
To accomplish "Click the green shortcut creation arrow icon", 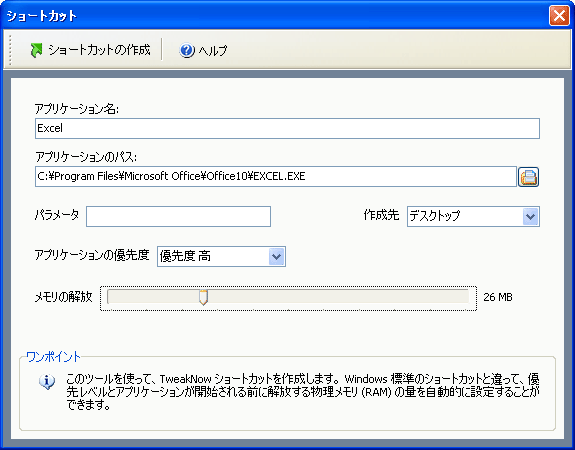I will click(x=36, y=50).
